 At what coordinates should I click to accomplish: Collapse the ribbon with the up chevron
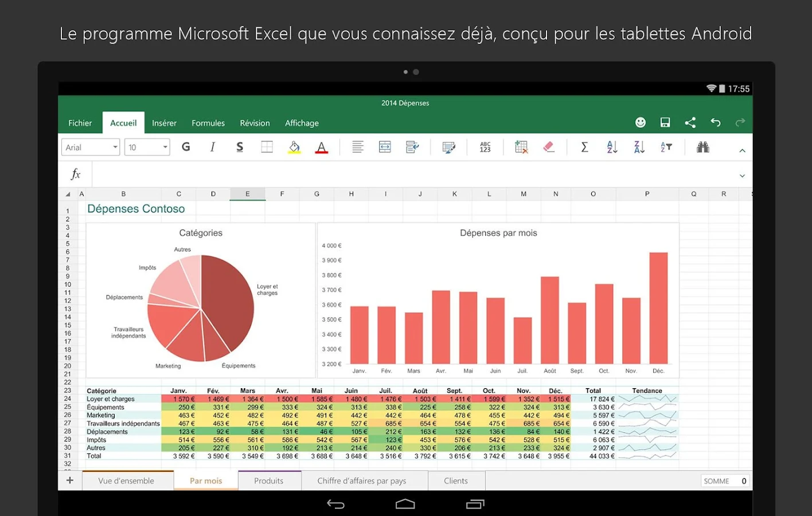click(x=742, y=150)
